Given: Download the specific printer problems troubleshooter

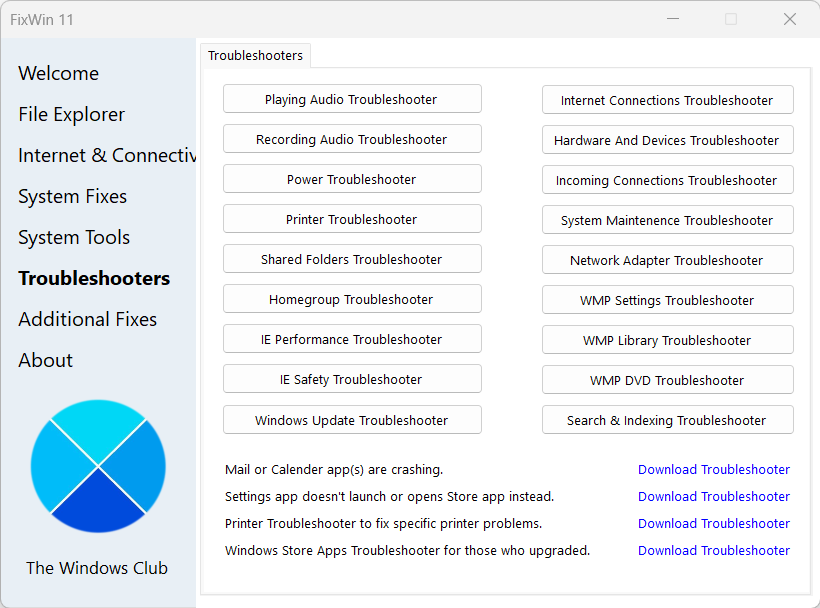Looking at the screenshot, I should tap(714, 523).
